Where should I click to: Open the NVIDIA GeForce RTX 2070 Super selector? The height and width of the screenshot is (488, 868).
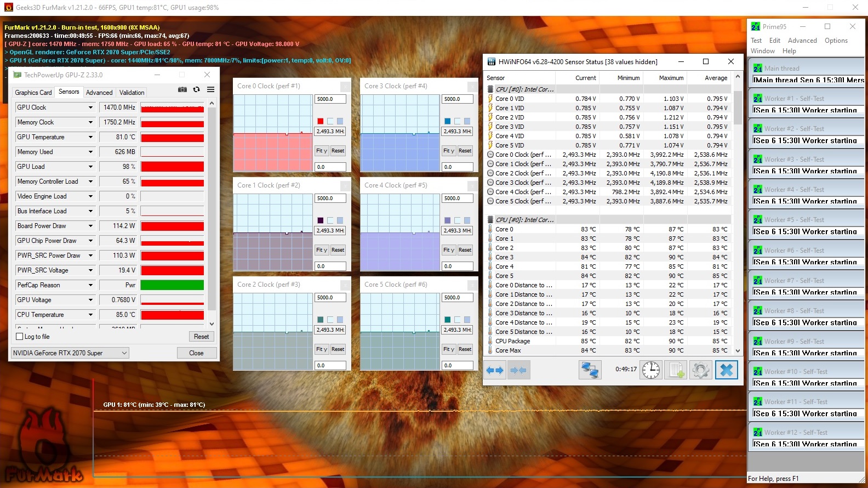pos(70,353)
